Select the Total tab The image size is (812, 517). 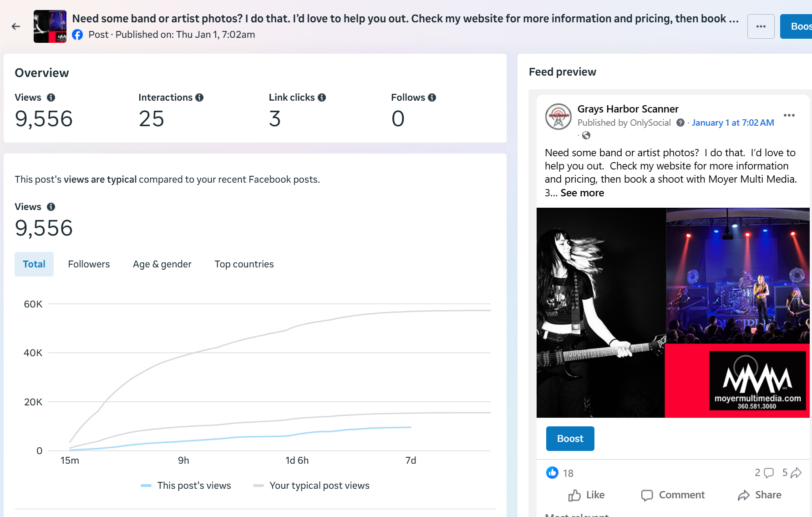(x=34, y=264)
